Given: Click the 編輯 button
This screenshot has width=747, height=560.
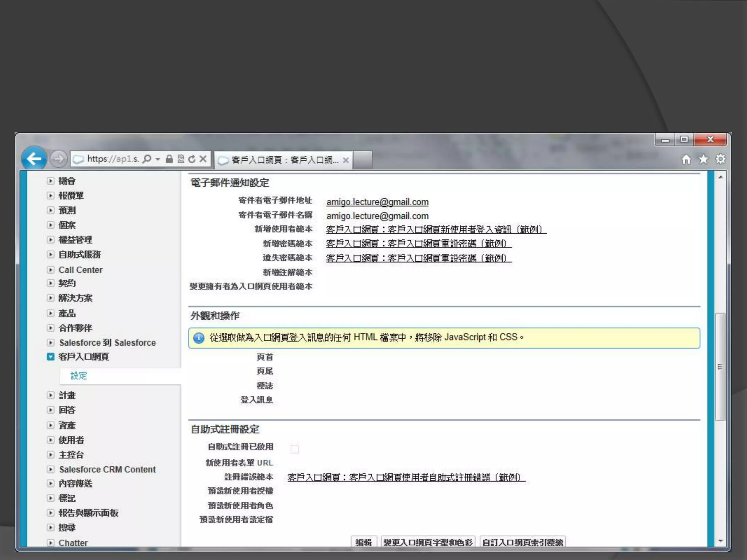Looking at the screenshot, I should [363, 542].
